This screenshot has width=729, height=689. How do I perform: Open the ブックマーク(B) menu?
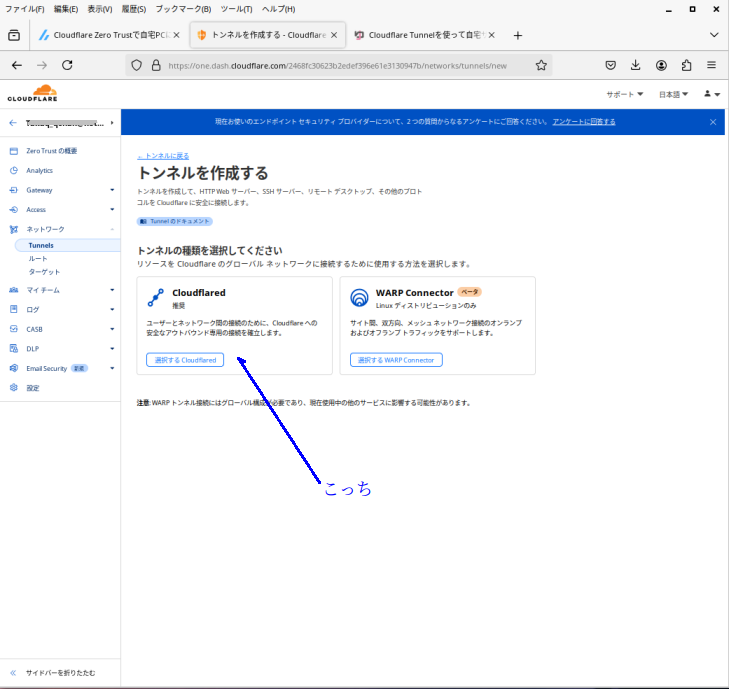pyautogui.click(x=183, y=9)
